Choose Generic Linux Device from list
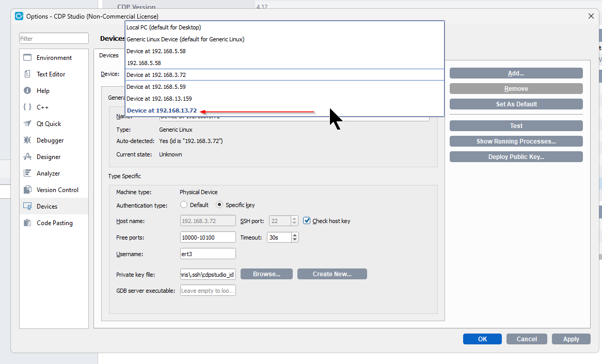 pyautogui.click(x=284, y=39)
